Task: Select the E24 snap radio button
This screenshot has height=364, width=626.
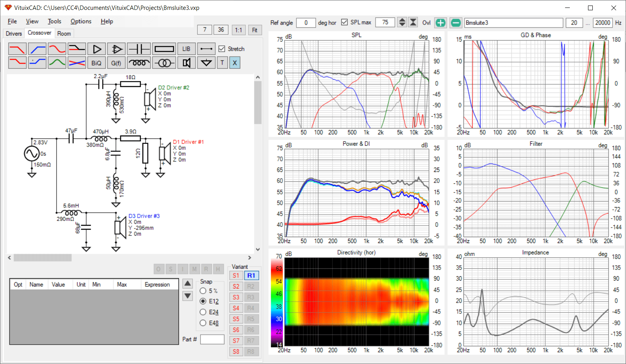Action: coord(203,312)
